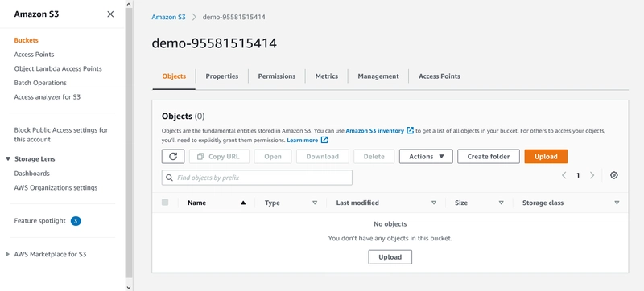Viewport: 644px width, 291px height.
Task: Switch to the Management tab
Action: point(378,76)
